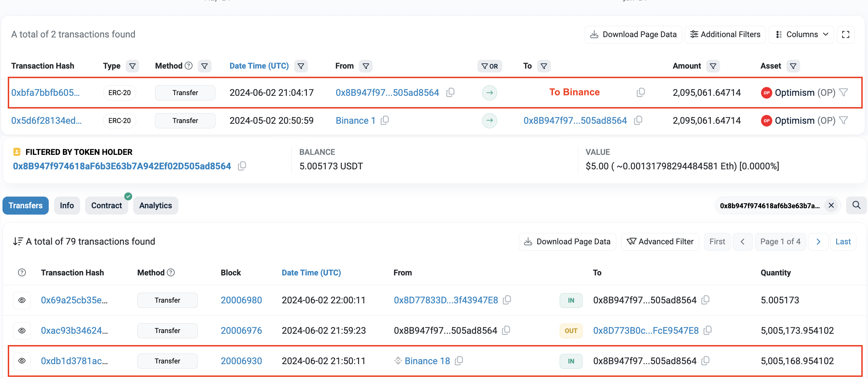Click the help icon in lower table header
Viewport: 868px width, 379px height.
(22, 273)
